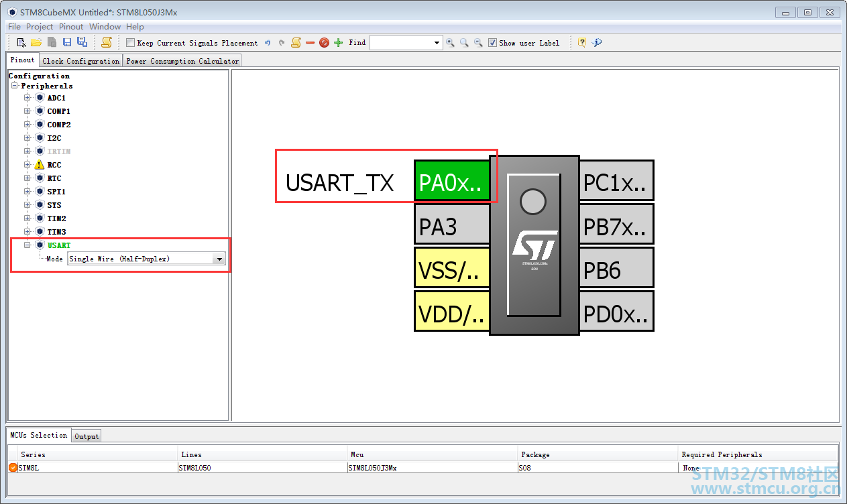Select the MCUs Selection tab
The width and height of the screenshot is (847, 504).
click(x=39, y=435)
